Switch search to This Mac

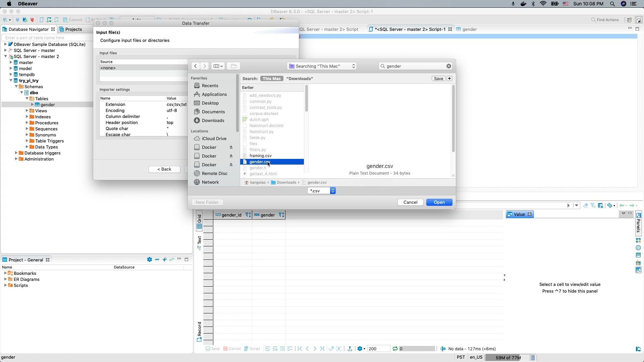(x=271, y=78)
